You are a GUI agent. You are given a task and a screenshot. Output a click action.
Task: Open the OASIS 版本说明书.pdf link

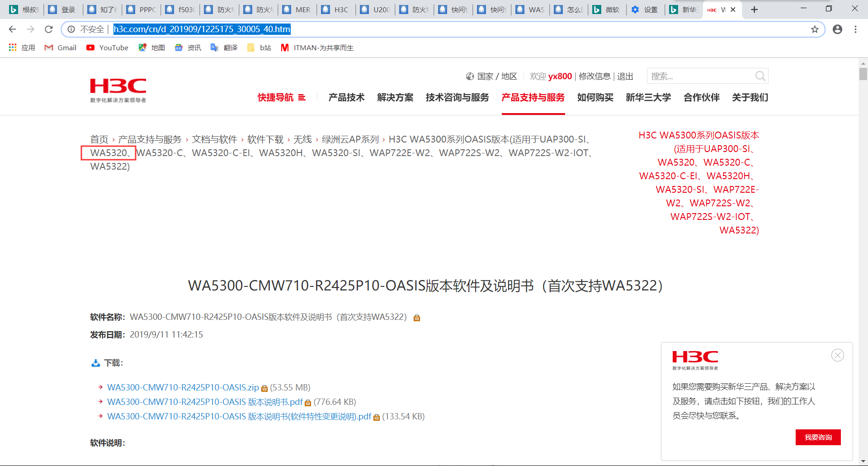click(205, 402)
